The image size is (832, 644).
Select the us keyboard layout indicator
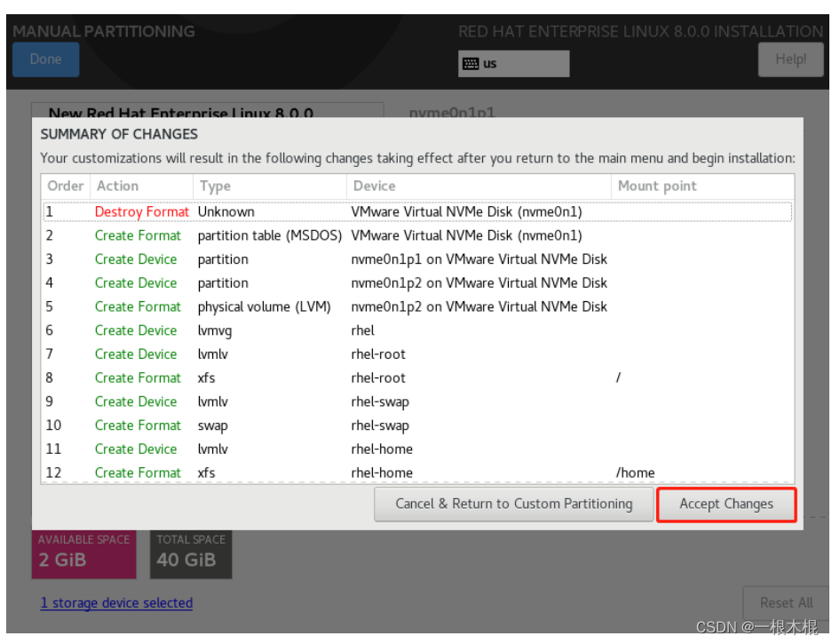pos(513,64)
